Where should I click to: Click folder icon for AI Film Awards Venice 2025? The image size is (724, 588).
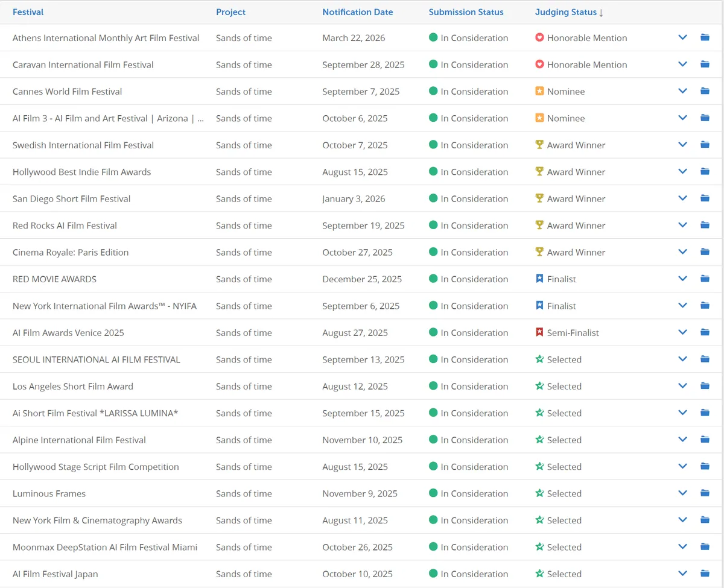[x=705, y=332]
